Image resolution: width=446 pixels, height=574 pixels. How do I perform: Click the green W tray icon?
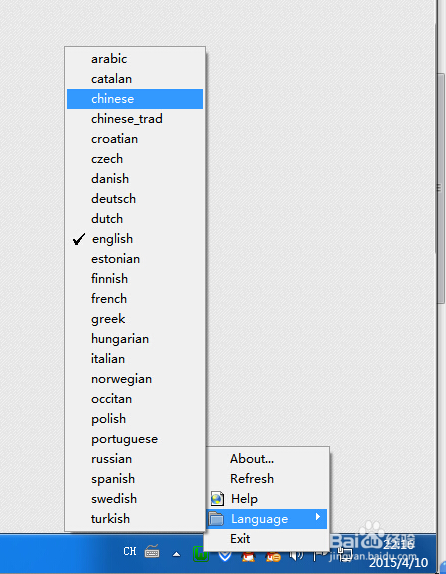201,555
